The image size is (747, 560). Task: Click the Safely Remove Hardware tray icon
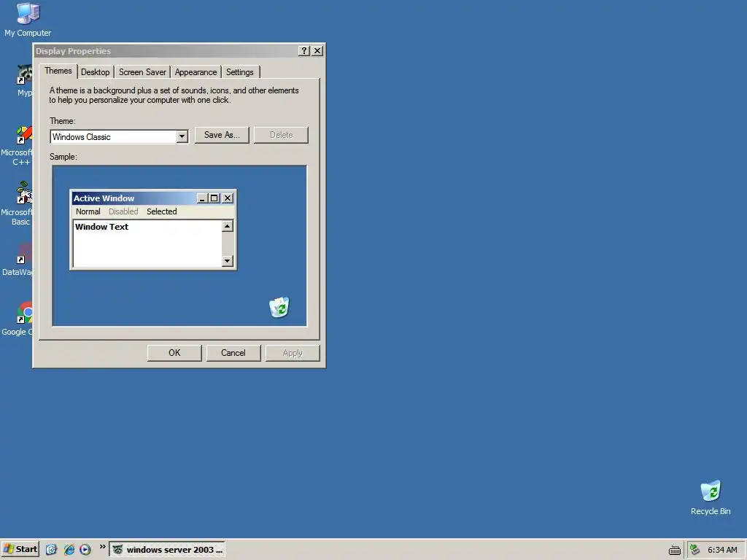[x=695, y=550]
